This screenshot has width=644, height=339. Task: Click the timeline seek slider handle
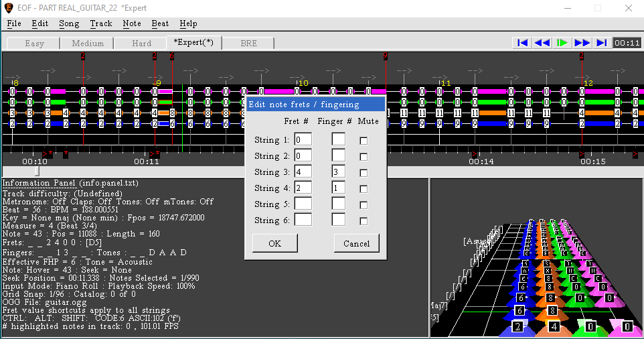pos(37,172)
